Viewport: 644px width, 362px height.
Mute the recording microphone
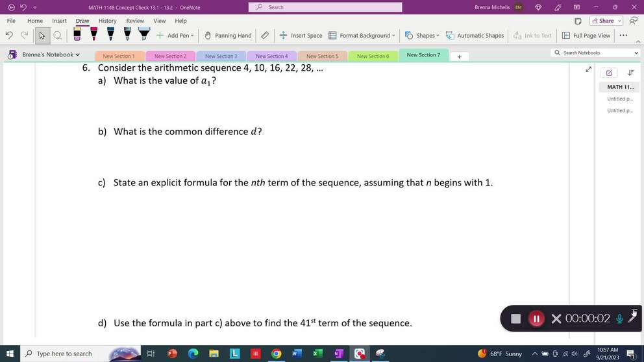619,319
